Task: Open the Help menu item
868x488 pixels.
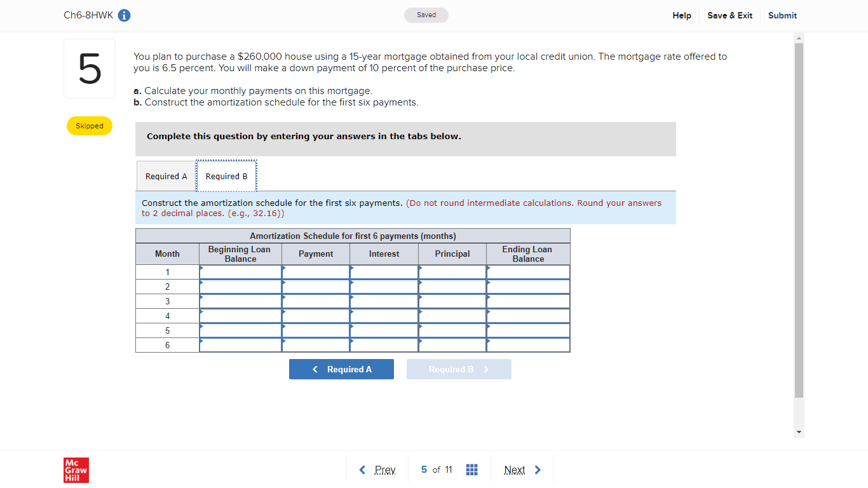Action: 681,15
